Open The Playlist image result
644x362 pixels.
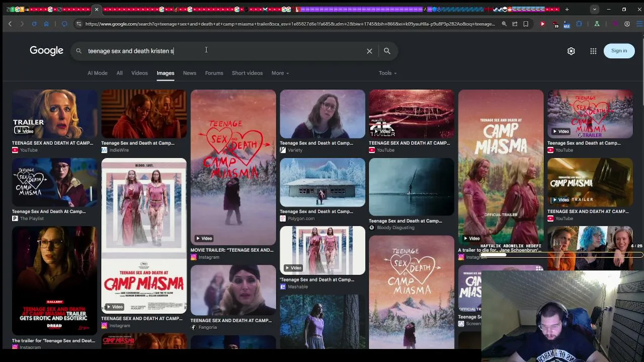point(54,182)
